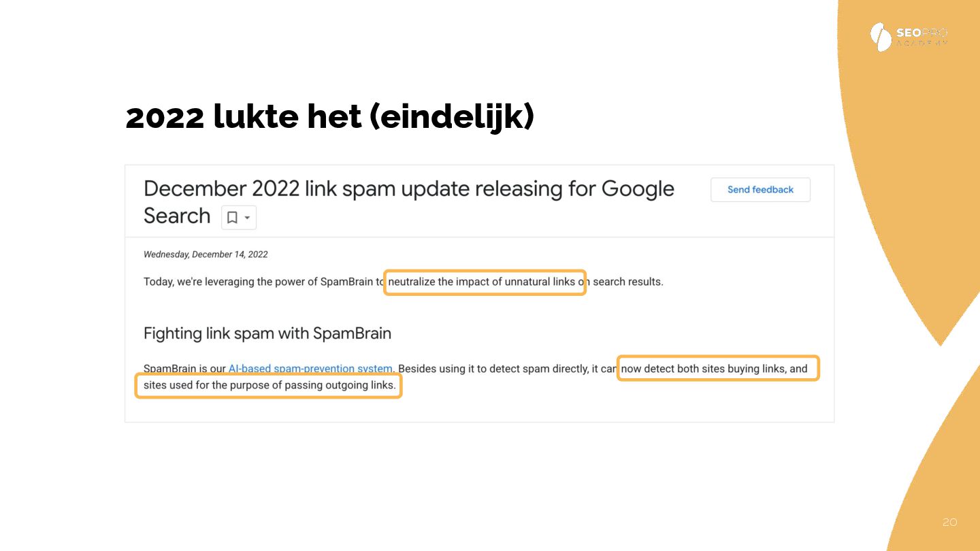This screenshot has height=551, width=980.
Task: Click 'search results.' text after the first highlight
Action: click(627, 282)
